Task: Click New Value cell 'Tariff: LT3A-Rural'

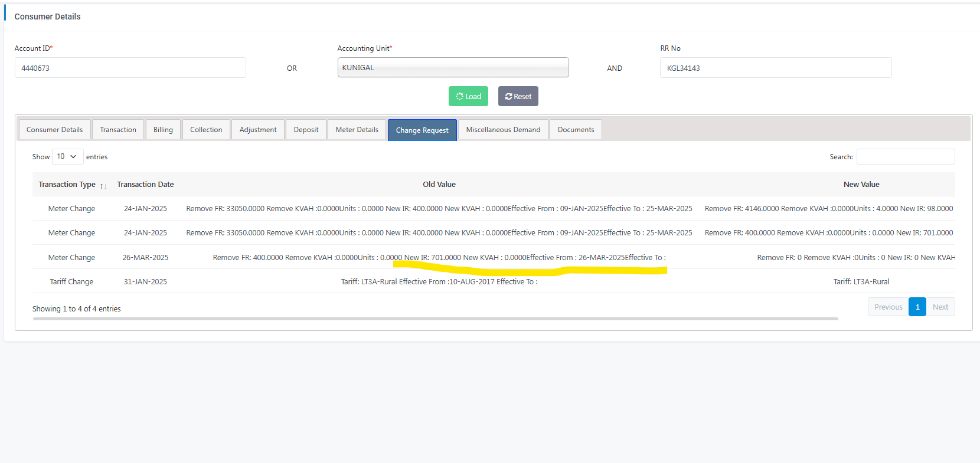Action: [861, 282]
